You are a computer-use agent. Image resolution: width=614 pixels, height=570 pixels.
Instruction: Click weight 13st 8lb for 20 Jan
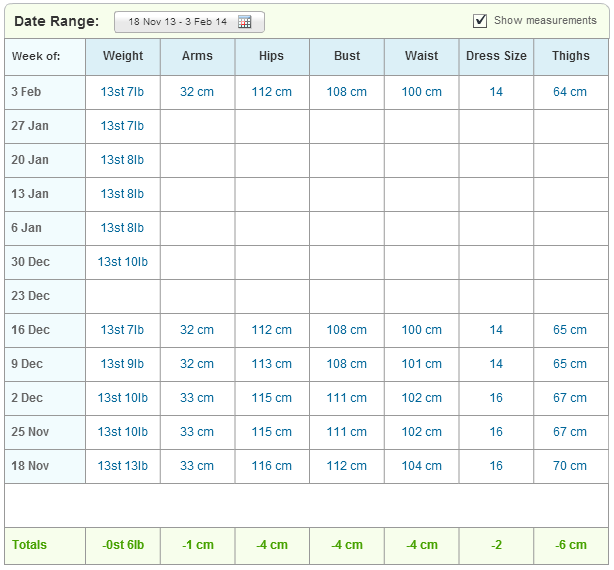pyautogui.click(x=122, y=160)
